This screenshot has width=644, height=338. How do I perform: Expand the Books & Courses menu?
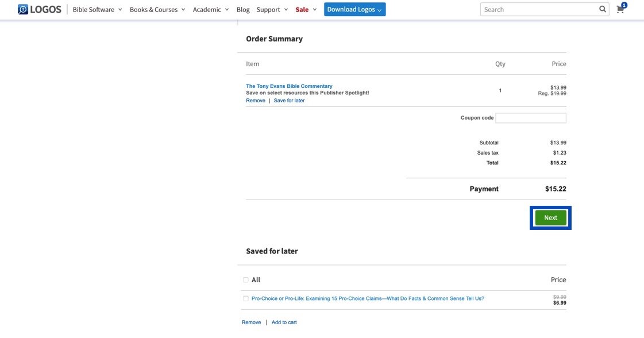coord(157,9)
